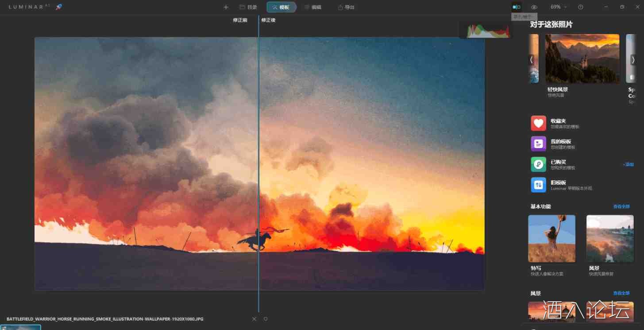Click 查看全部 next to 风景 section
This screenshot has width=644, height=330.
tap(621, 293)
